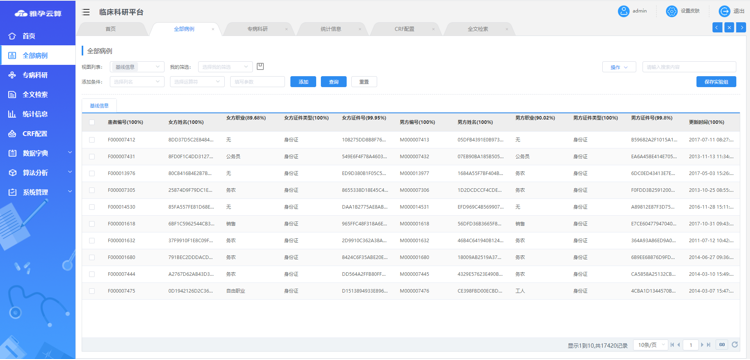
Task: Close the CRF配置 tab
Action: tap(433, 29)
